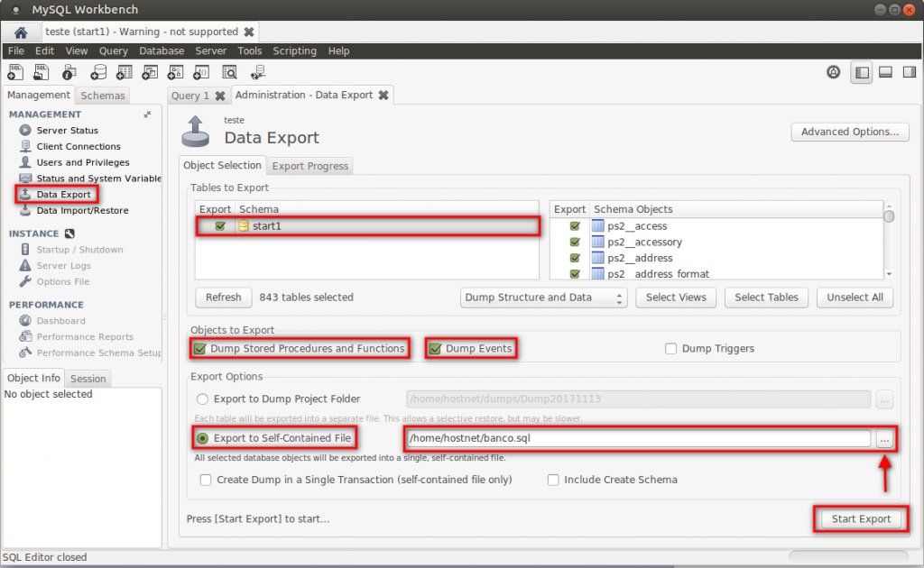
Task: Open an SQL script file from disk
Action: 40,71
